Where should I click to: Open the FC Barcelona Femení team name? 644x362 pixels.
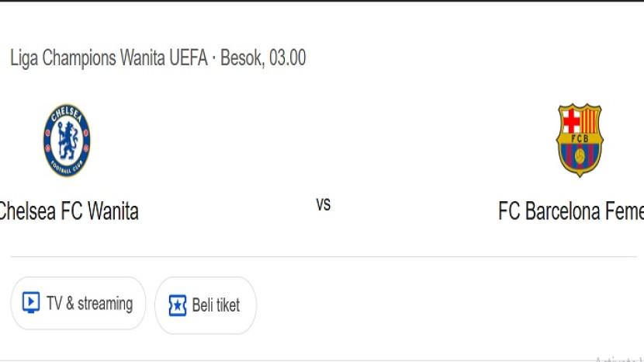[571, 211]
